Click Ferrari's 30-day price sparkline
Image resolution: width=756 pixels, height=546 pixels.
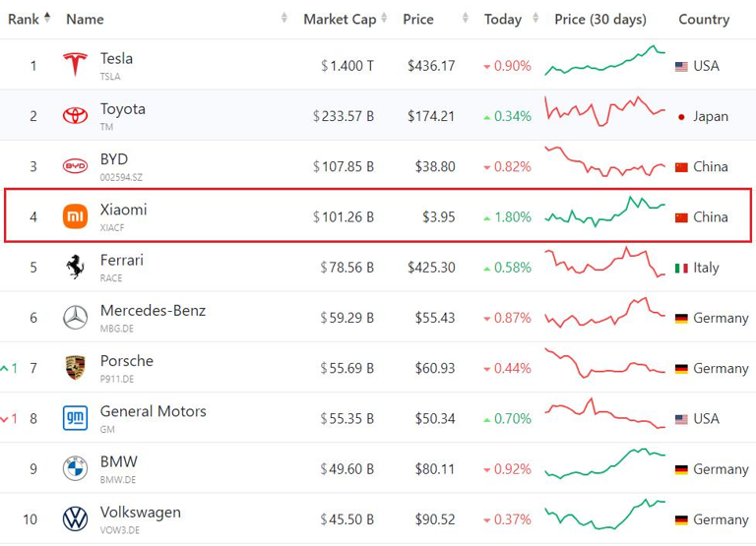(x=605, y=262)
